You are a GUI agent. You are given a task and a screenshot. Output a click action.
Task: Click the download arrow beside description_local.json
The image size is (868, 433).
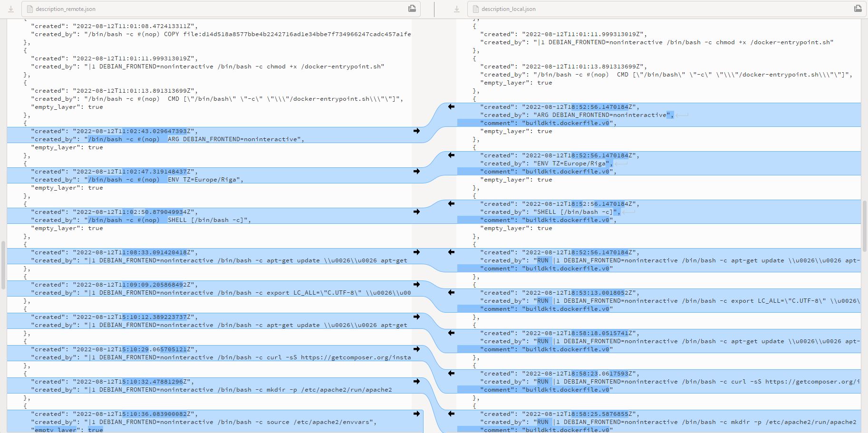pos(457,9)
